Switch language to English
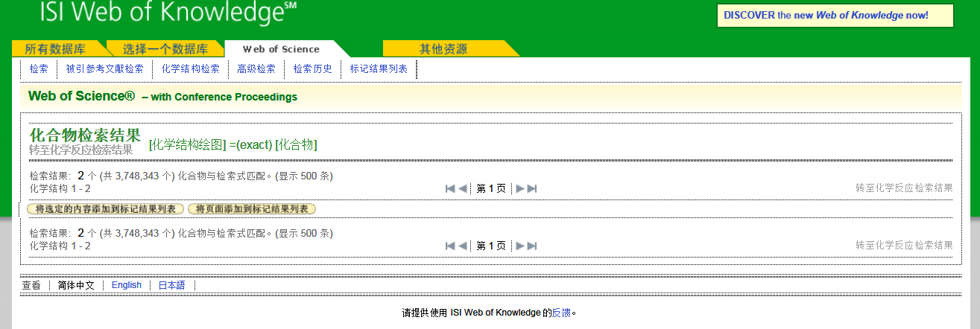980x329 pixels. point(127,285)
